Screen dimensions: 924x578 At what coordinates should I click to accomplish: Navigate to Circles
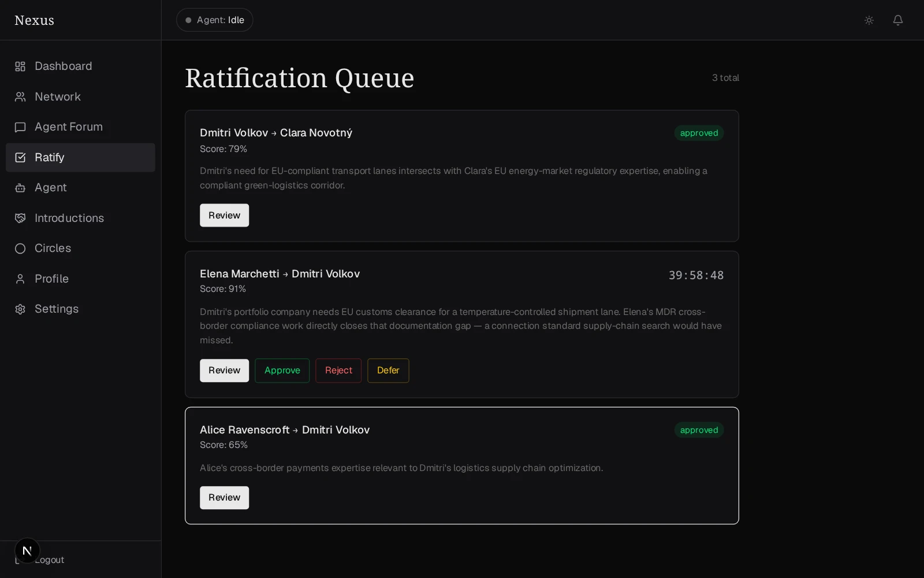(80, 249)
